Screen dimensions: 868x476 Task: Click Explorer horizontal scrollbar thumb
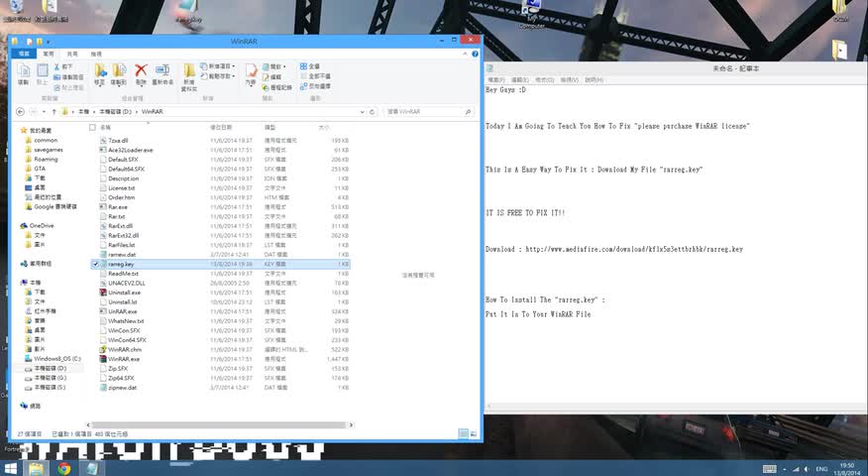coord(219,425)
